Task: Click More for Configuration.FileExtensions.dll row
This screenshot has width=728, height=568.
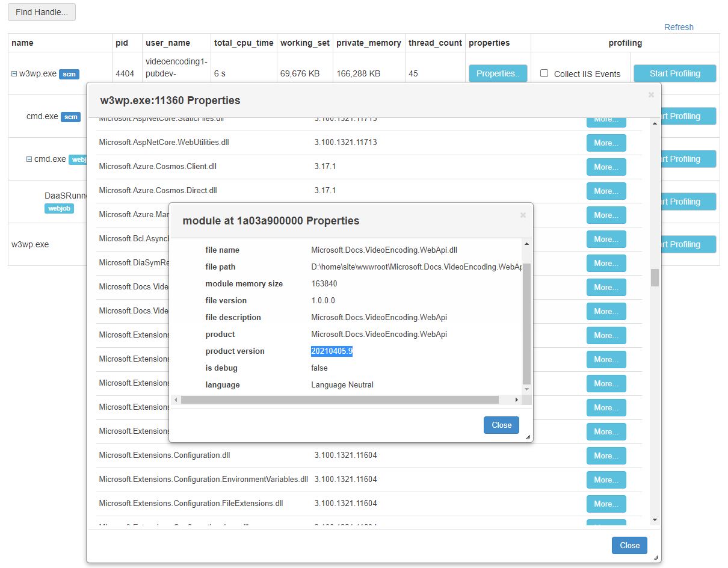Action: [606, 504]
